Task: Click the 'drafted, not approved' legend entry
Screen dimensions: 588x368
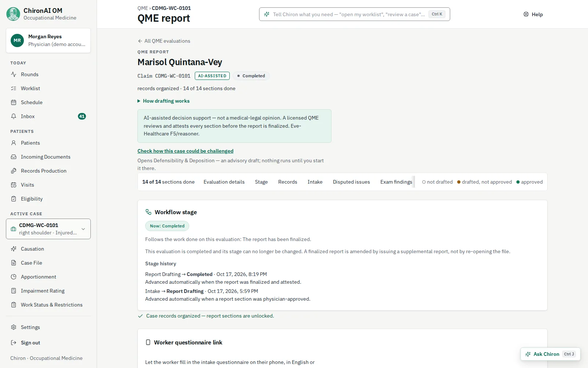Action: [x=484, y=182]
